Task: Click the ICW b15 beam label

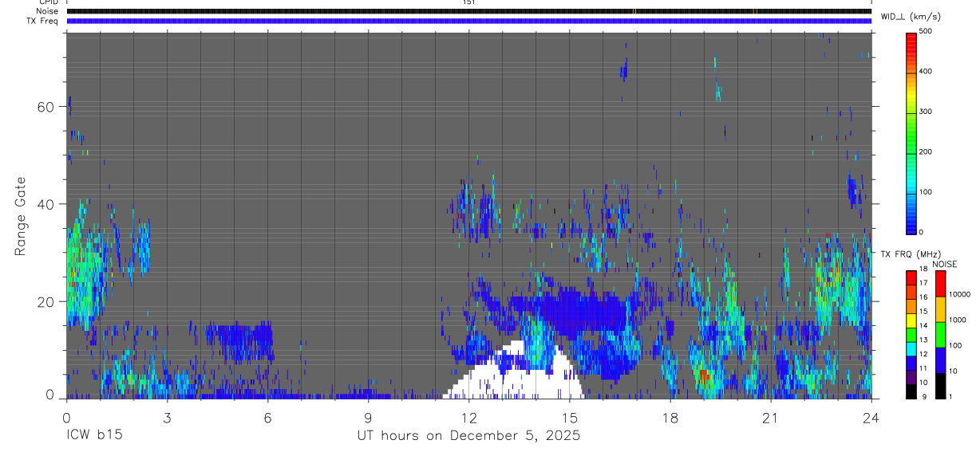Action: 94,436
